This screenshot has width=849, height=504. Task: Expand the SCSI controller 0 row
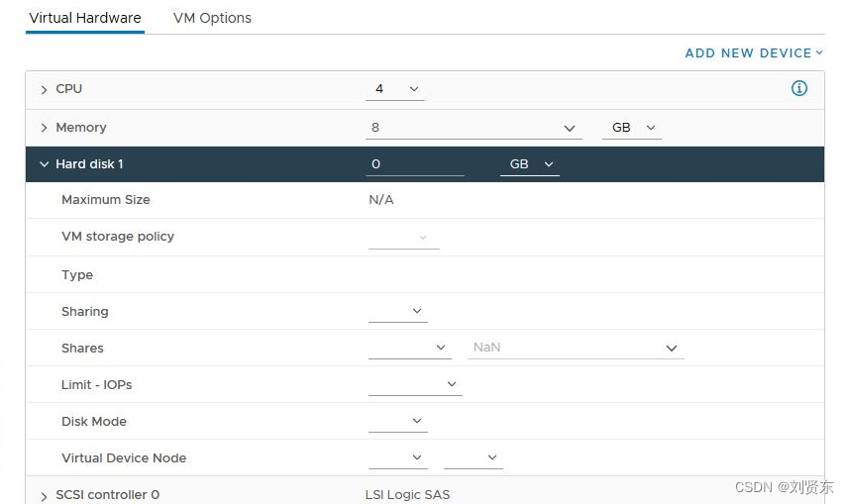click(x=44, y=496)
